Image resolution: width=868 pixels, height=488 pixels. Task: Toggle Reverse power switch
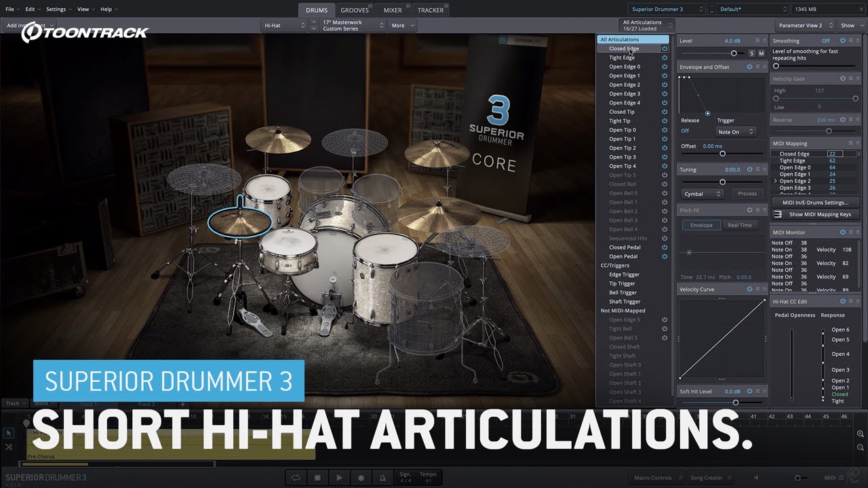[842, 120]
